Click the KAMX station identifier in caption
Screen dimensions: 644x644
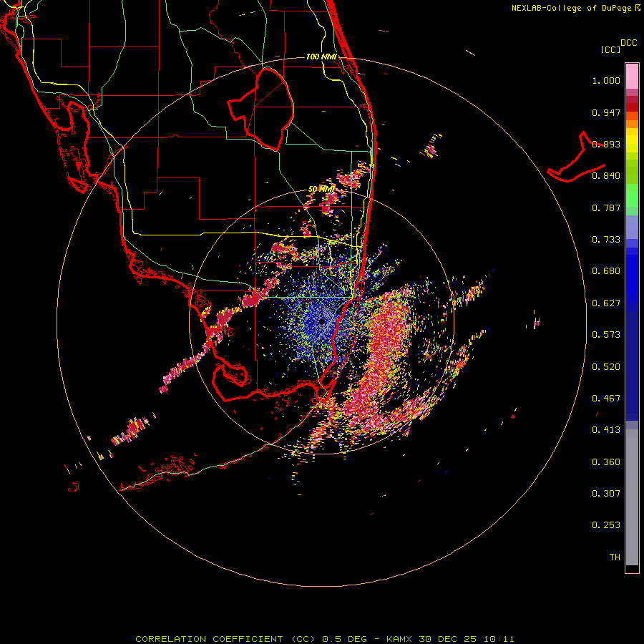pyautogui.click(x=400, y=639)
